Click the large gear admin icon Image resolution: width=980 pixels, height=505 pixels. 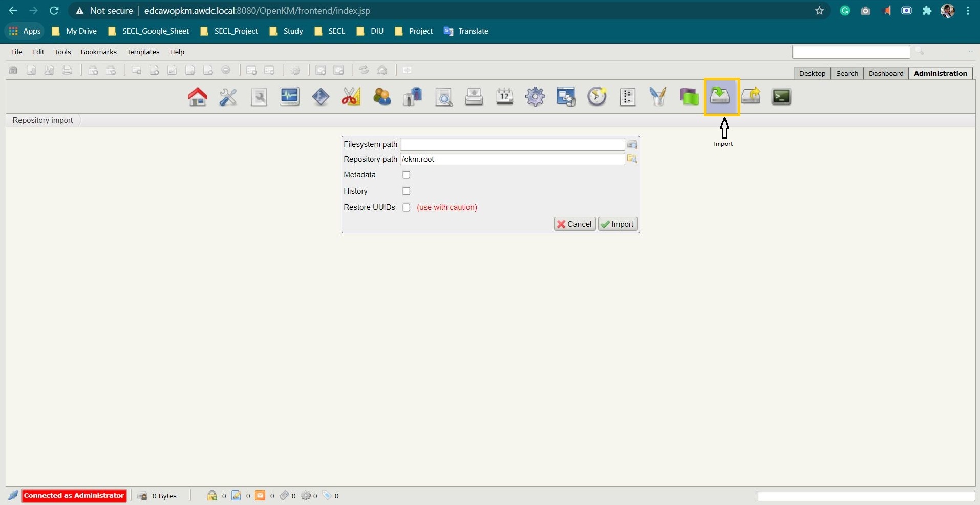tap(536, 97)
